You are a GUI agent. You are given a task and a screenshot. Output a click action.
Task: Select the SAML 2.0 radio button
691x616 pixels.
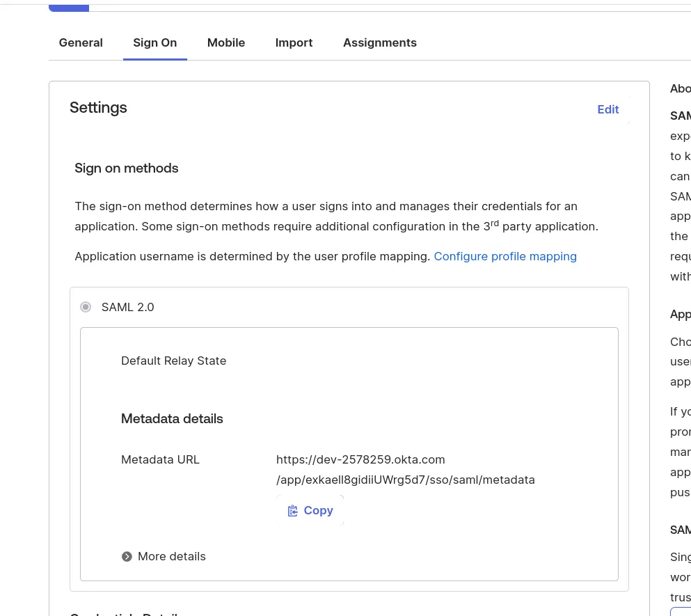tap(86, 307)
